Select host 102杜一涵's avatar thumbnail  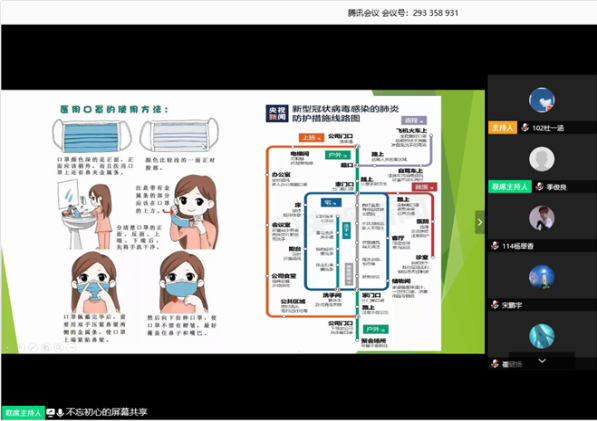click(542, 100)
